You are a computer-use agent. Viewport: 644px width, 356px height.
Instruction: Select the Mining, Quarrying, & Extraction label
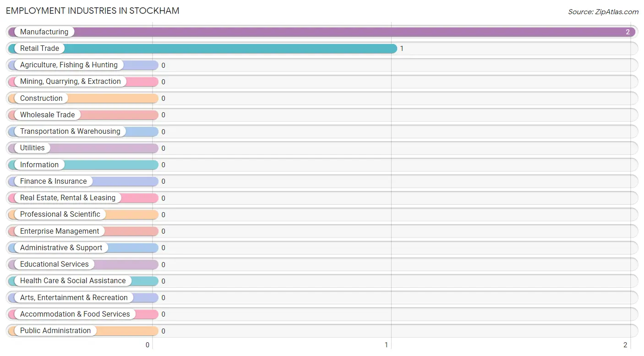71,82
